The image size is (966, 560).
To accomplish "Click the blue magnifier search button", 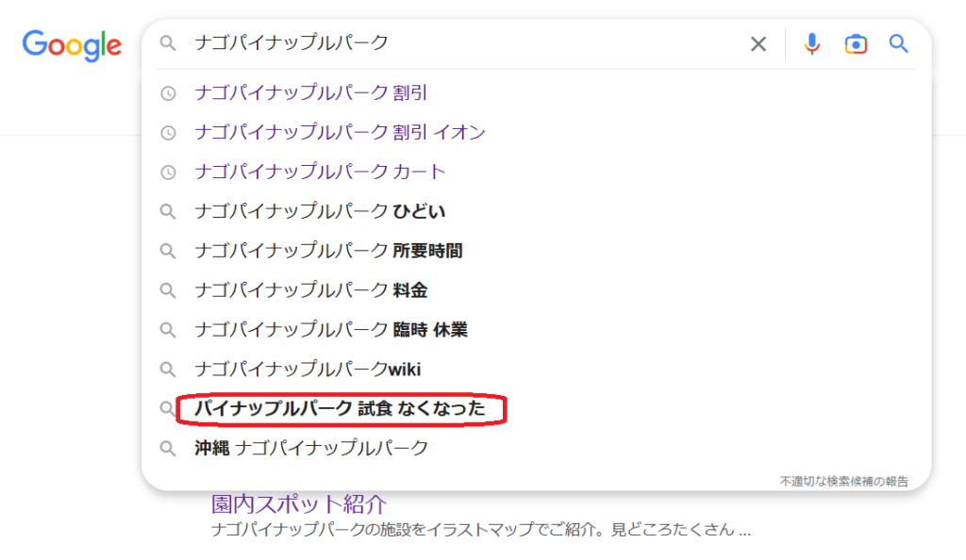I will (898, 43).
